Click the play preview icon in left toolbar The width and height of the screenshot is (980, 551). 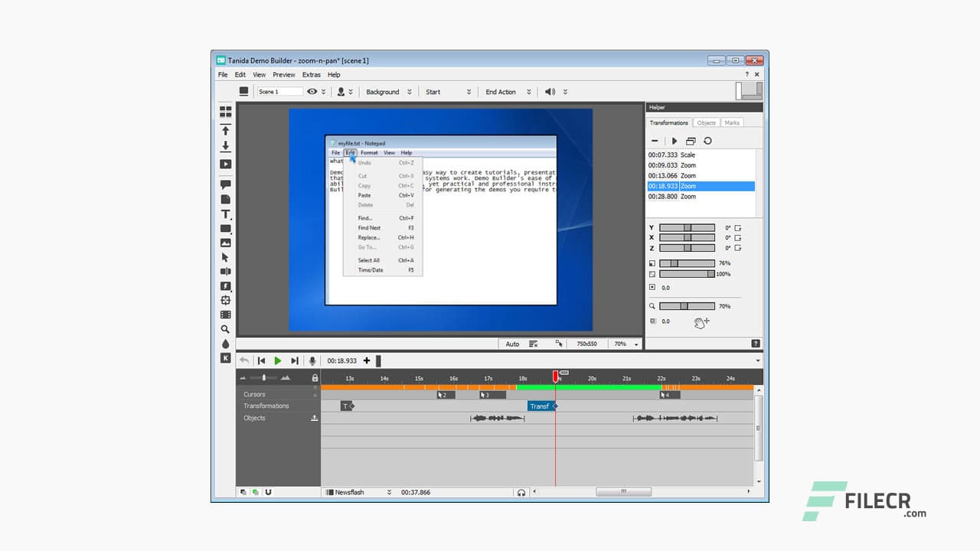pos(225,164)
